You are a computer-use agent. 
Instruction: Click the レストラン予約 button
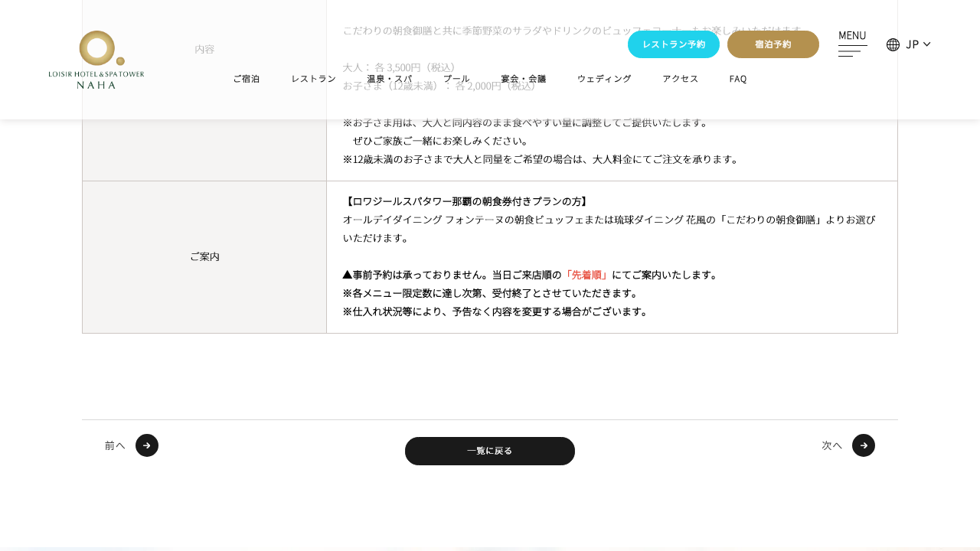click(x=674, y=44)
